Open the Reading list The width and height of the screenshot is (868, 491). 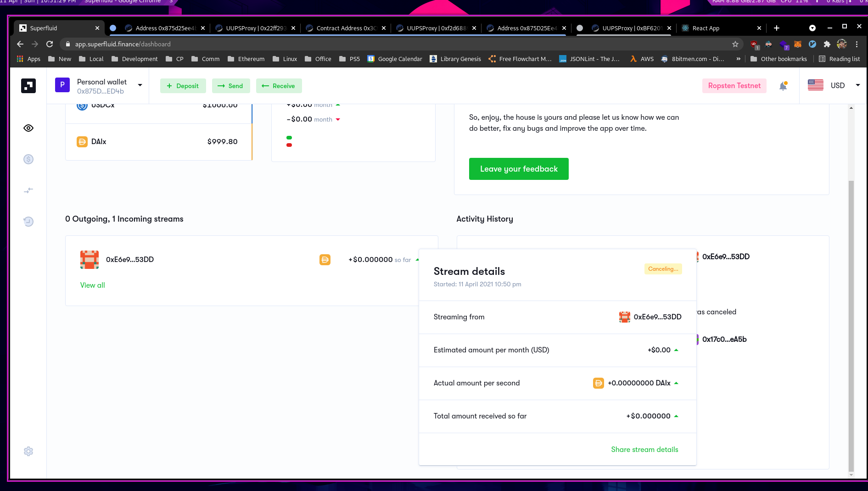click(840, 59)
